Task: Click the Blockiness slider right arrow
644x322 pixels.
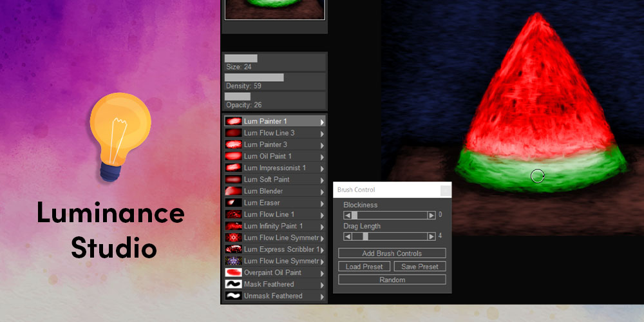Action: point(431,215)
